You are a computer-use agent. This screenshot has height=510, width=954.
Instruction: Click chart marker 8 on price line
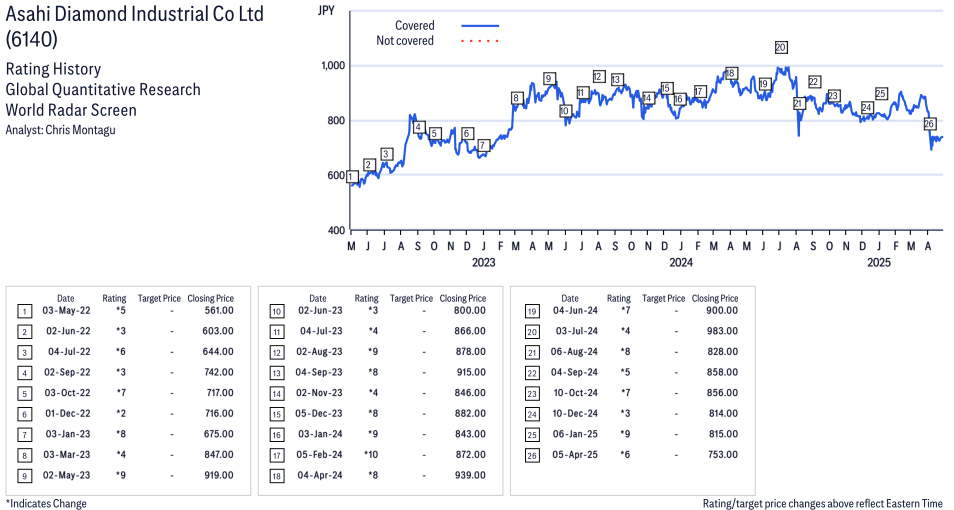(x=516, y=98)
